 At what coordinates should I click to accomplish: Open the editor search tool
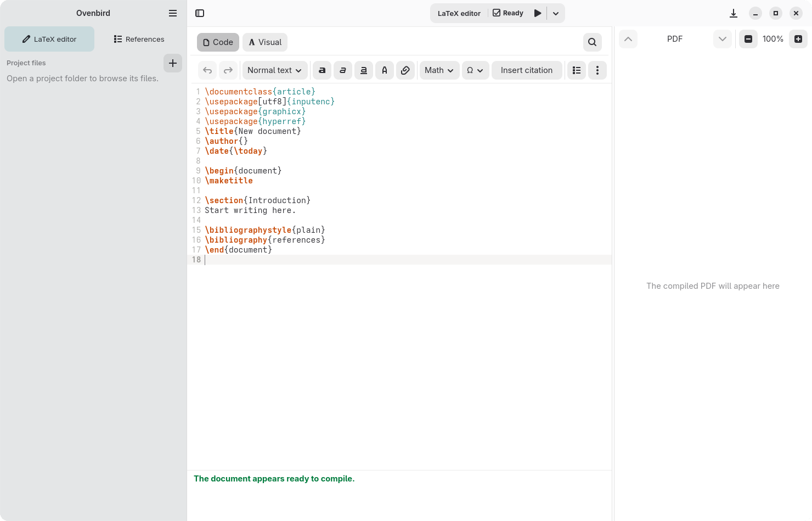(593, 42)
